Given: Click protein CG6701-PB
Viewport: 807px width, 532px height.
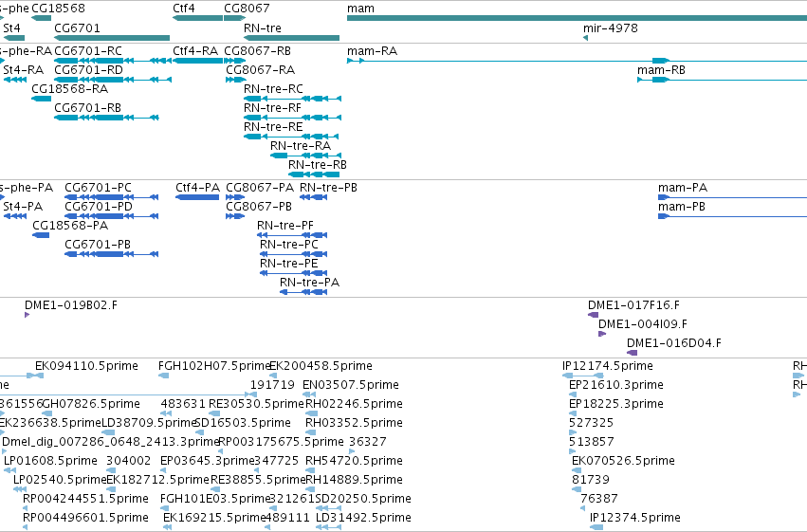Looking at the screenshot, I should pos(111,255).
